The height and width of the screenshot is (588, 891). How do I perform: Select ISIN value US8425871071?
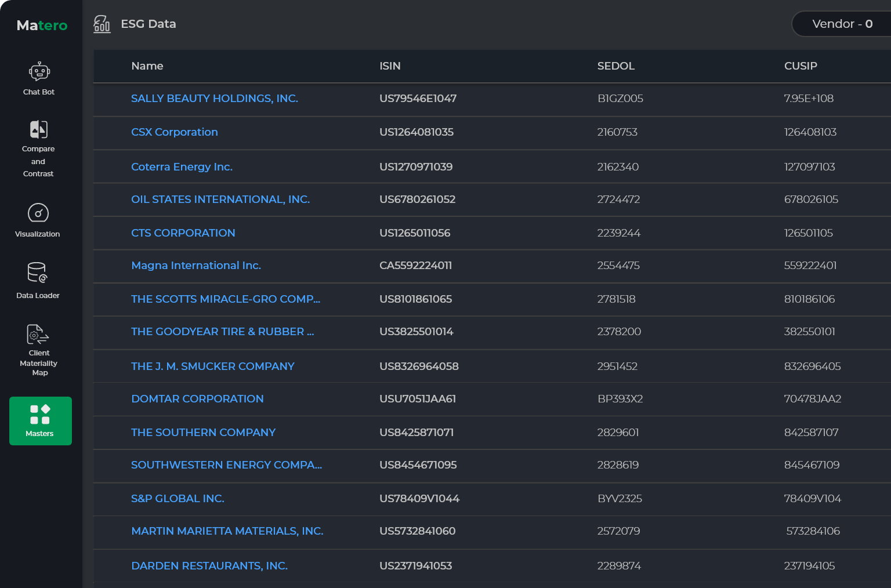[416, 433]
